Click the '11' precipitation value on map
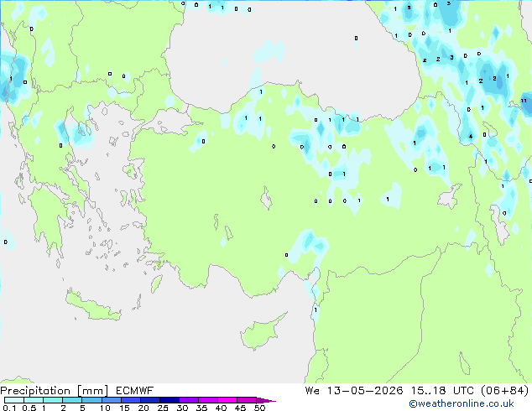The height and width of the screenshot is (411, 532). [524, 101]
